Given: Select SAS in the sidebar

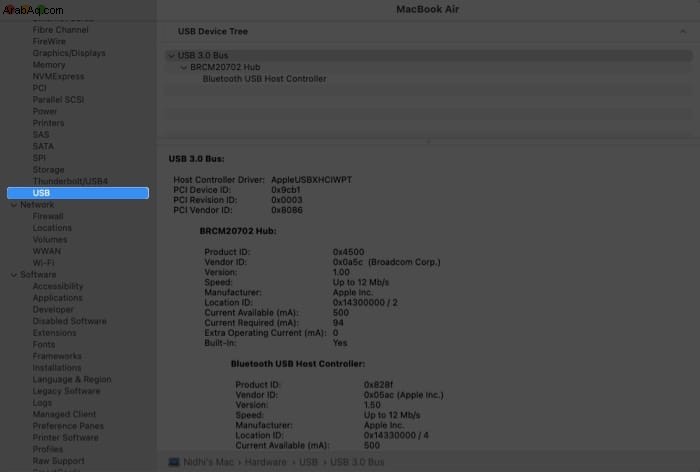Looking at the screenshot, I should 41,134.
